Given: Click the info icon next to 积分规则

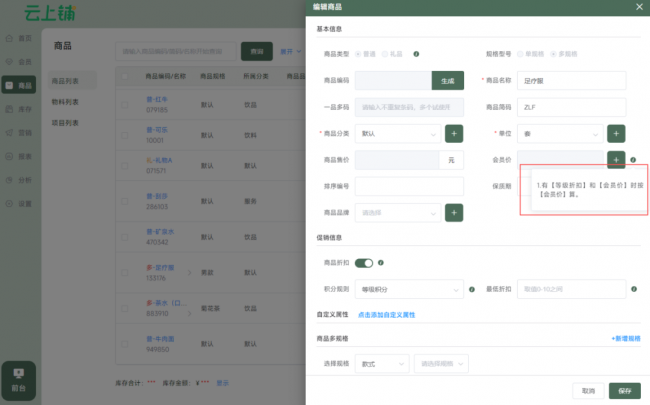Looking at the screenshot, I should point(472,290).
